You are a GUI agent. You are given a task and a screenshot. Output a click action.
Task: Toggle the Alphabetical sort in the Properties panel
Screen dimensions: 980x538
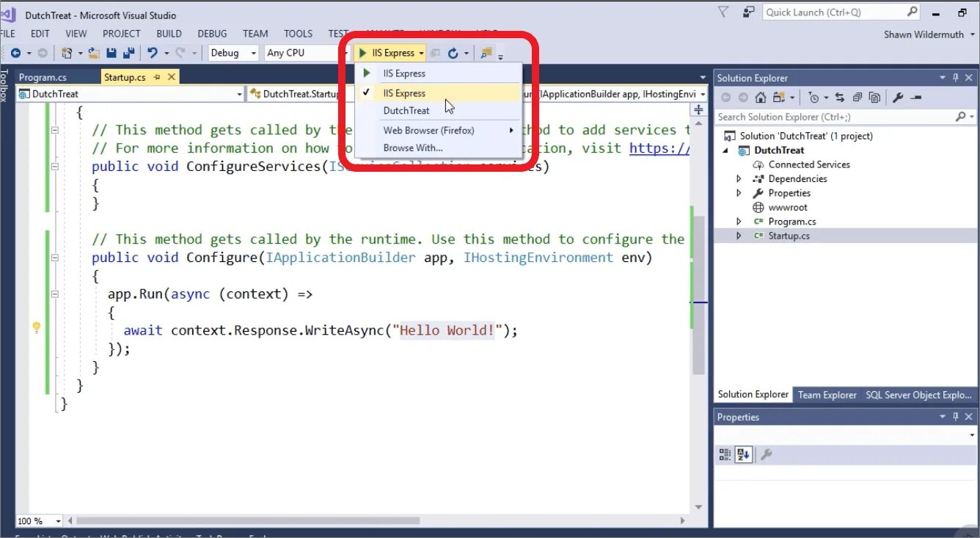pos(743,455)
